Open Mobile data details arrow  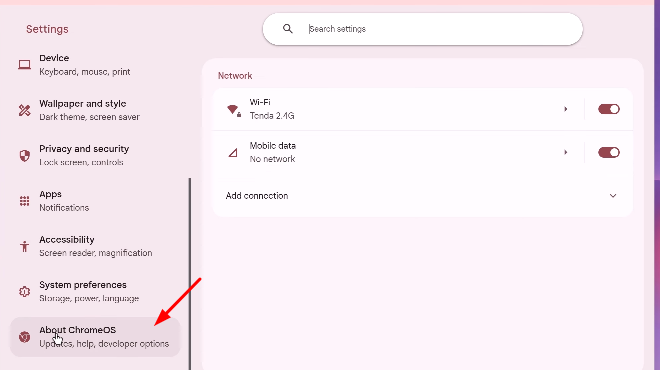566,152
